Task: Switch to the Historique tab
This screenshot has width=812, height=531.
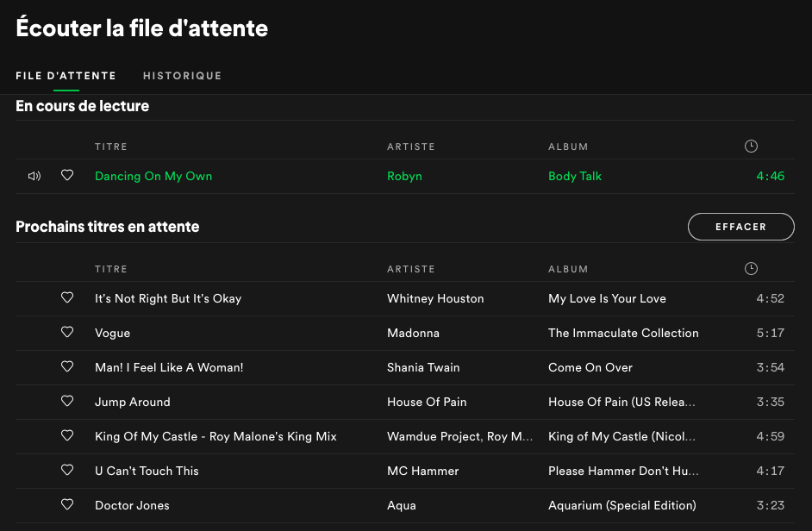Action: 182,76
